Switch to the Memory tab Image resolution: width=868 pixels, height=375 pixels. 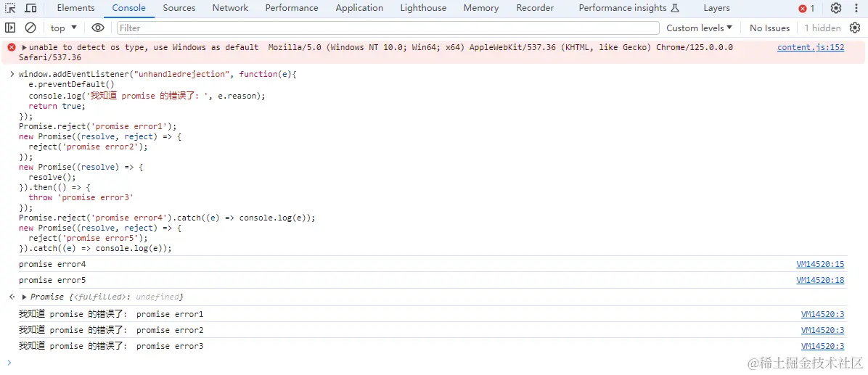481,8
